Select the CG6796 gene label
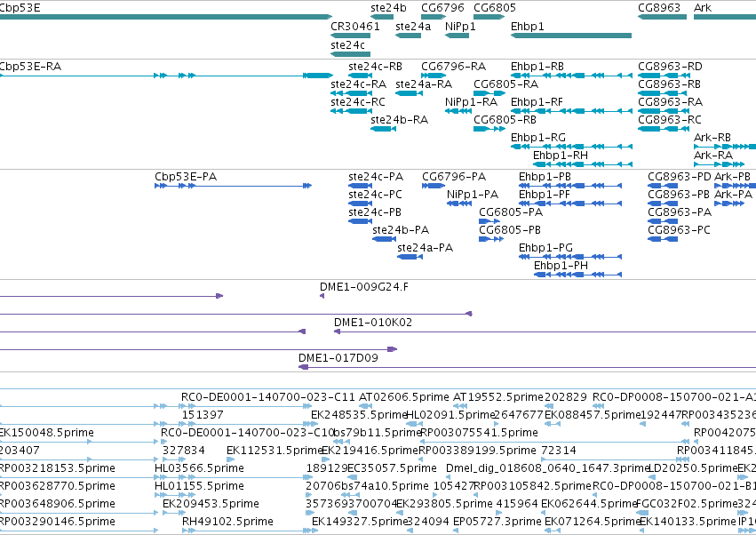Screen dimensions: 756x535 pyautogui.click(x=442, y=8)
